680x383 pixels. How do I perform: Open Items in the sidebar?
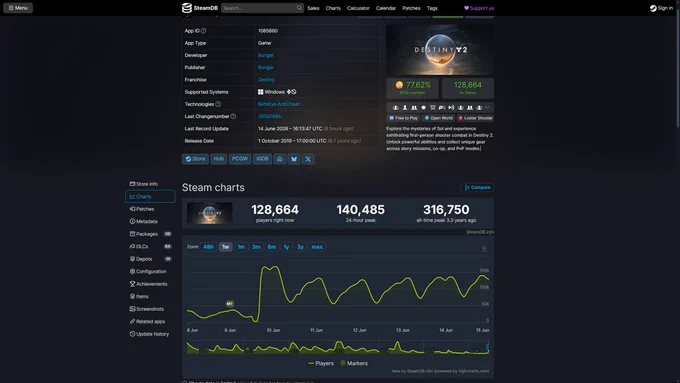pos(150,297)
